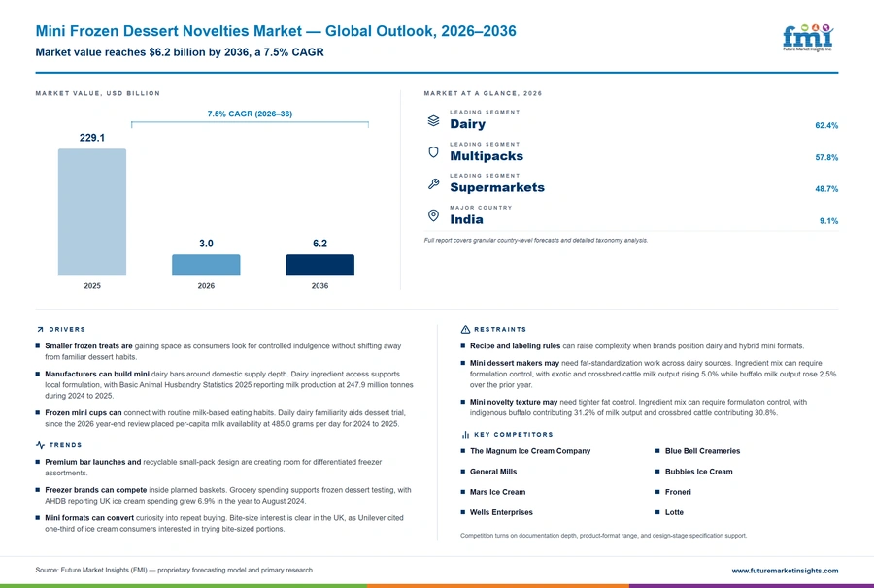Click the arrow icon next to Drivers heading
This screenshot has height=588, width=874.
coord(40,330)
